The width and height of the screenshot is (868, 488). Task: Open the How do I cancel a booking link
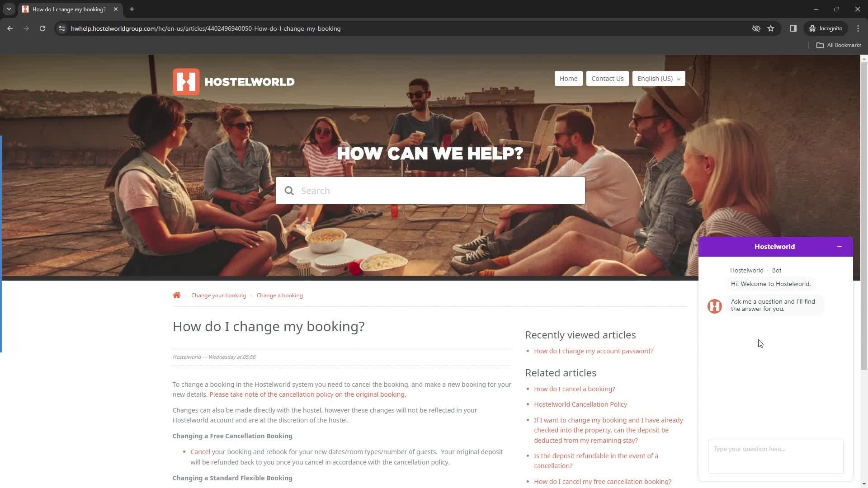pyautogui.click(x=574, y=389)
